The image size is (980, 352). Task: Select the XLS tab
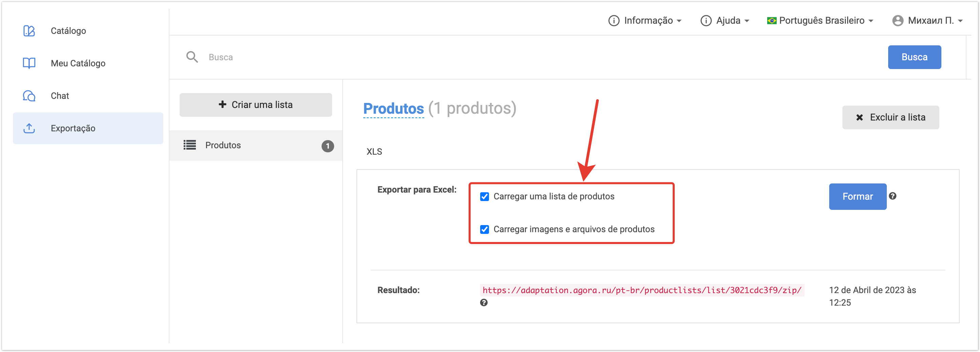(x=374, y=152)
